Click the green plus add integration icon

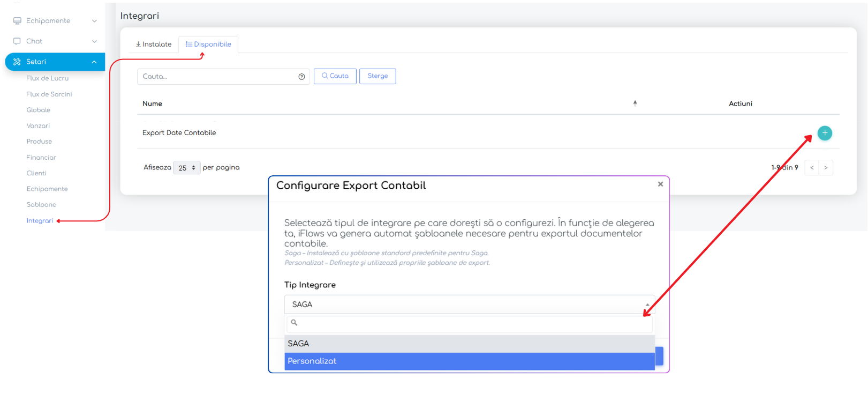[825, 133]
